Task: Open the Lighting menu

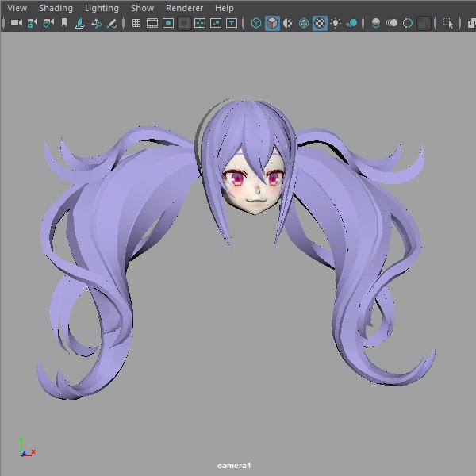Action: [102, 8]
